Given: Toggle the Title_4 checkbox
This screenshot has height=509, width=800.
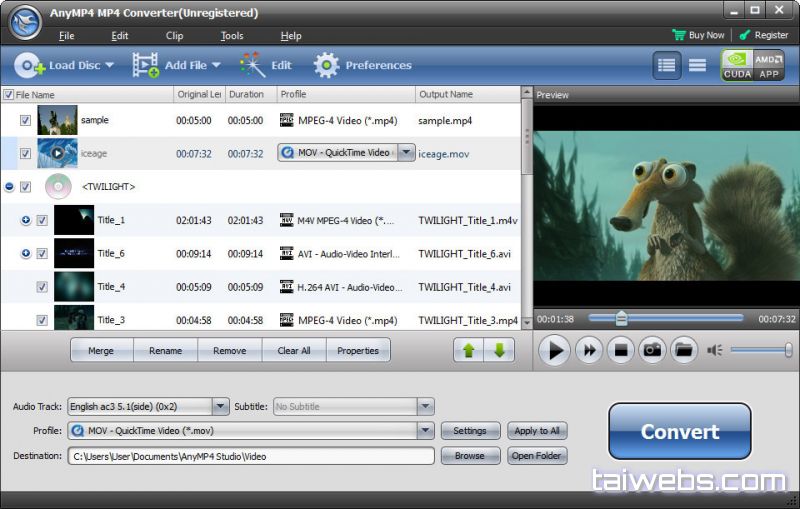Looking at the screenshot, I should pos(42,287).
